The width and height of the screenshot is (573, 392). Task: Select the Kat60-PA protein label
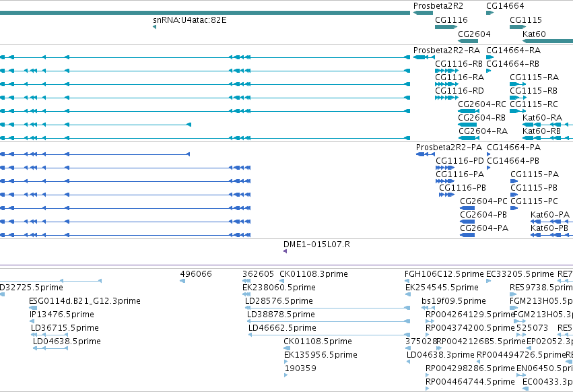pos(549,215)
